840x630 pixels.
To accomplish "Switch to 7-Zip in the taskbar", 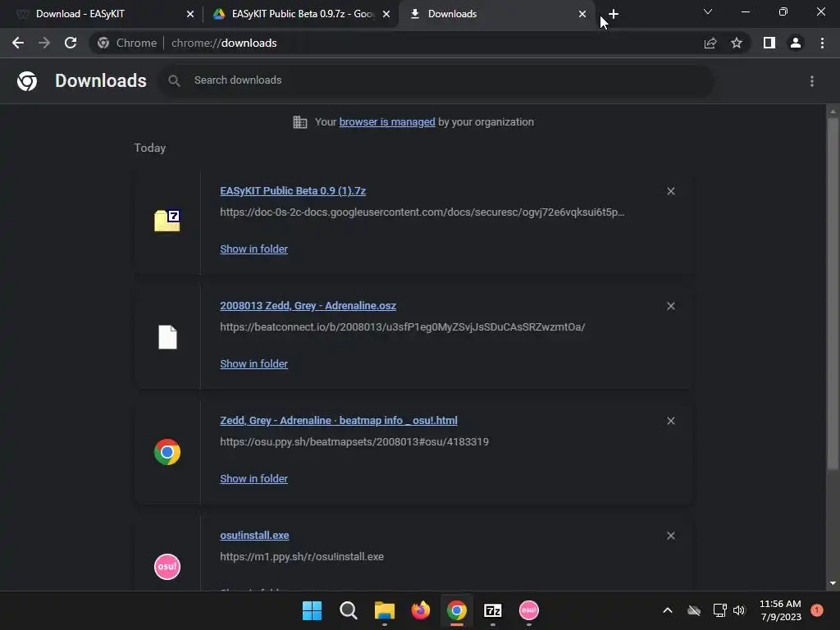I will coord(493,610).
